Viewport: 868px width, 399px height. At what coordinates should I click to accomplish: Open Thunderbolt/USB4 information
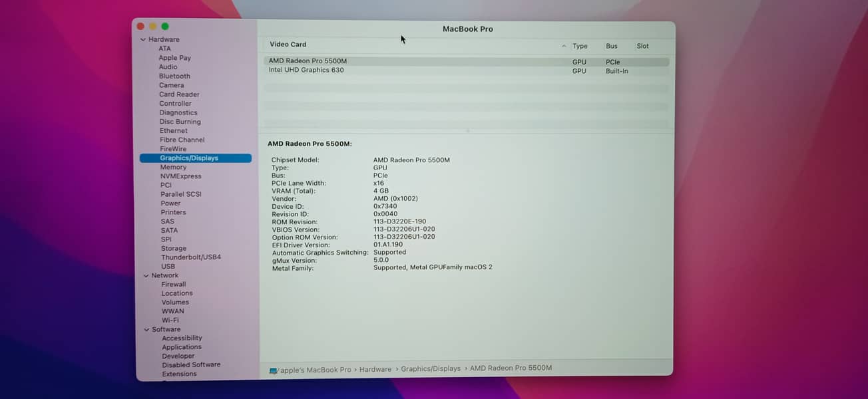coord(190,257)
